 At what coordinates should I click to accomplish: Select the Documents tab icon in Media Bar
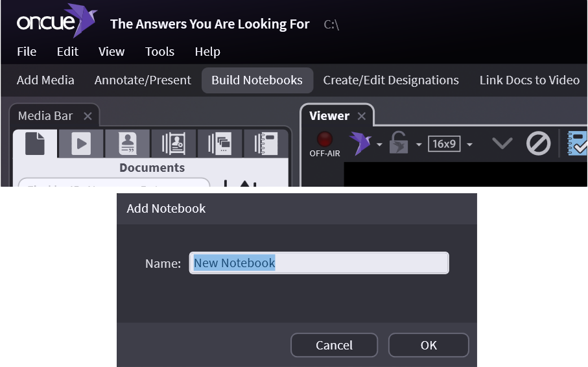[x=35, y=143]
